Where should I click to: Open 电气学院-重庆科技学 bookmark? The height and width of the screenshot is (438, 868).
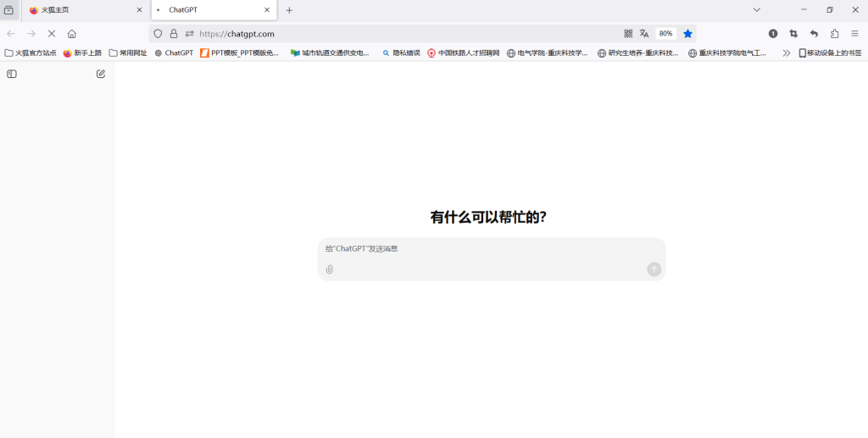pyautogui.click(x=547, y=53)
